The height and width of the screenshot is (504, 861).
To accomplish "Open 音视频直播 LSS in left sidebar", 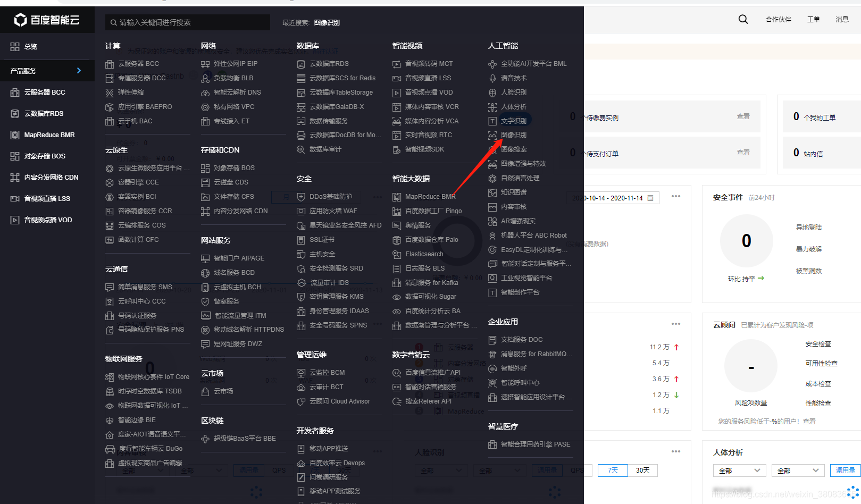I will [x=47, y=199].
